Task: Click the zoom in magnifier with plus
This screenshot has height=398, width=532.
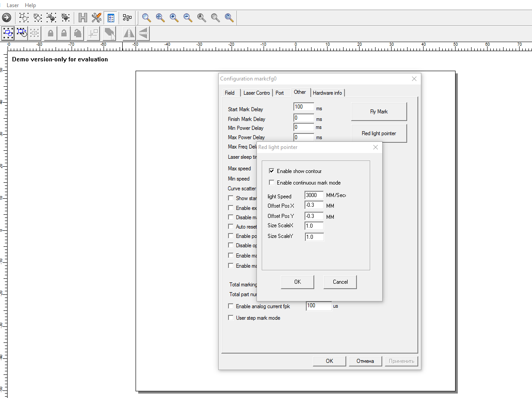Action: [x=174, y=18]
